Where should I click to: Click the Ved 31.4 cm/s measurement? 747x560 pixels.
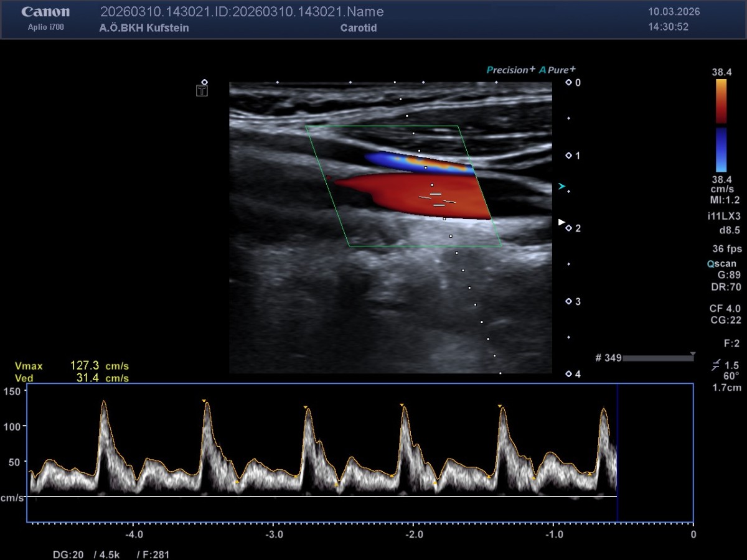(72, 378)
